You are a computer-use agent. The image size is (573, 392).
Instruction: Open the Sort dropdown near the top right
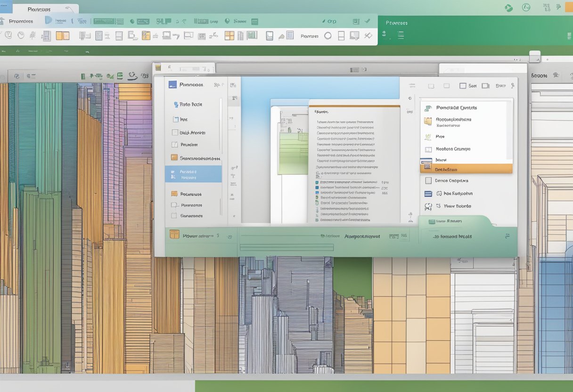pyautogui.click(x=472, y=86)
